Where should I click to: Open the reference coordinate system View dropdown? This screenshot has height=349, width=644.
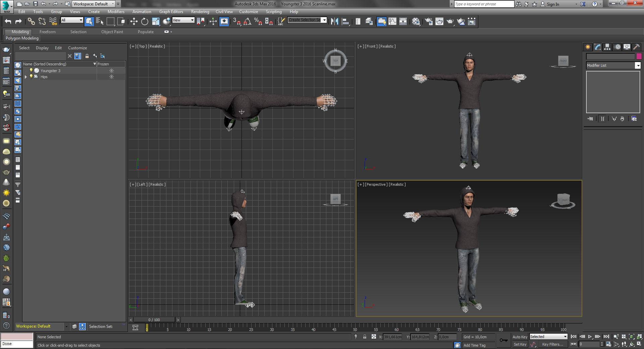(183, 20)
